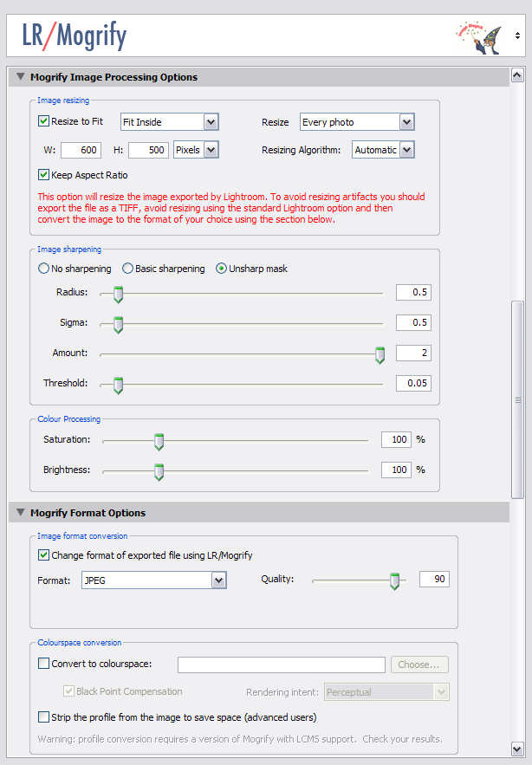Click the vertical scrollbar thumb
The width and height of the screenshot is (532, 765).
[x=517, y=399]
